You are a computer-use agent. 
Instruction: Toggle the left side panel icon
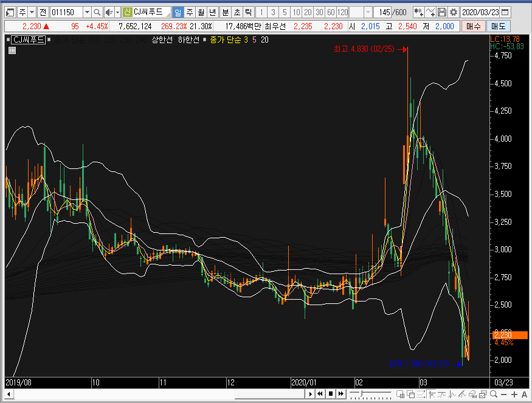pyautogui.click(x=10, y=13)
